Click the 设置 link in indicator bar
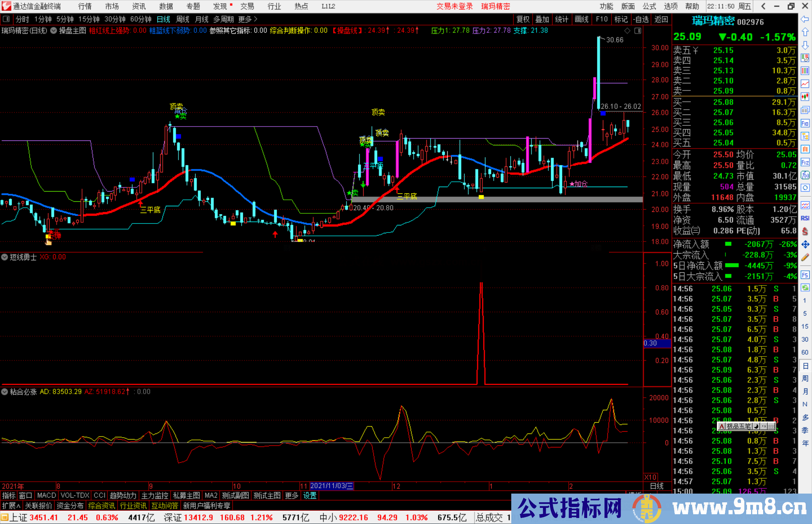 [310, 495]
